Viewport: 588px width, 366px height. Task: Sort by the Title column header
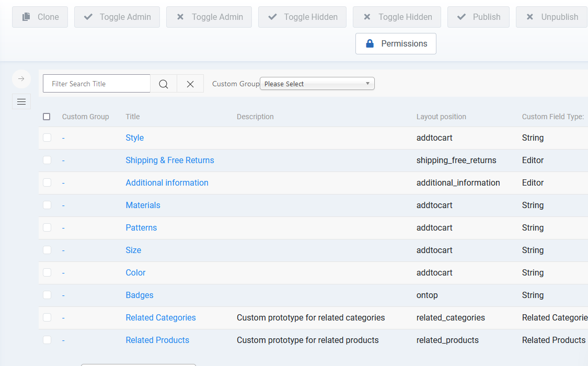click(x=133, y=117)
